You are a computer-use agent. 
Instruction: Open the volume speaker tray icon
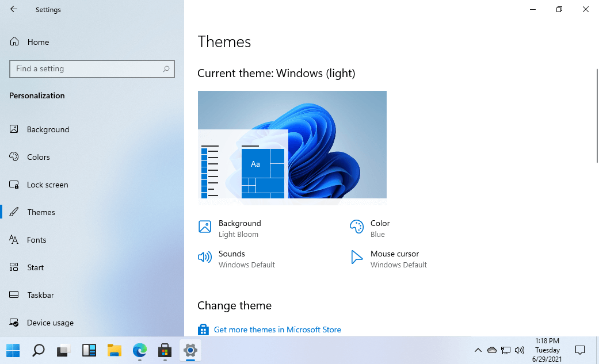520,350
